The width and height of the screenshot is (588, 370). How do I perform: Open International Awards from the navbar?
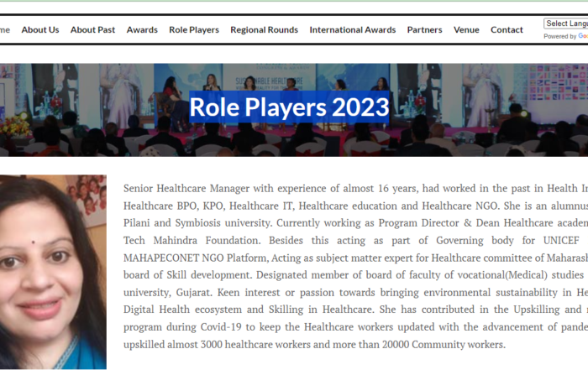(x=352, y=30)
